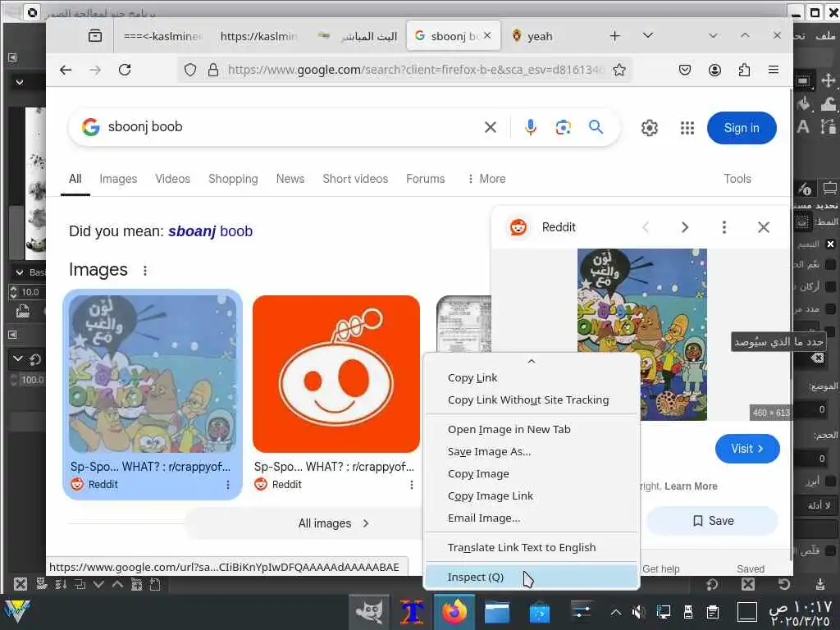840x630 pixels.
Task: Select GIMP Text tool in toolbox
Action: point(803,127)
